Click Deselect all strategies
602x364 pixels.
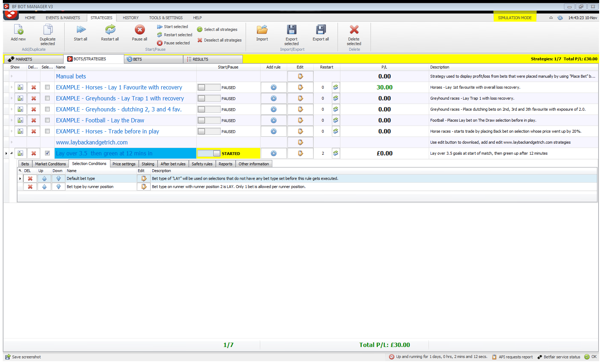(x=219, y=40)
